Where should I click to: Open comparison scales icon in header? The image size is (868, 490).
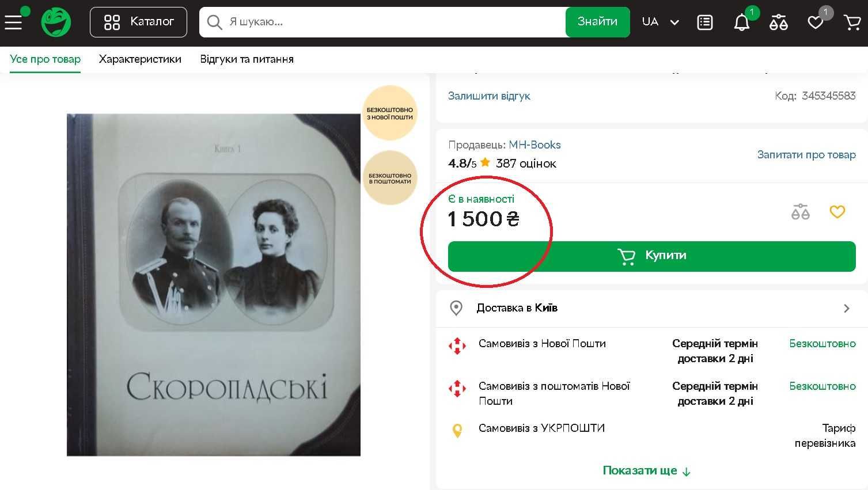pyautogui.click(x=778, y=22)
